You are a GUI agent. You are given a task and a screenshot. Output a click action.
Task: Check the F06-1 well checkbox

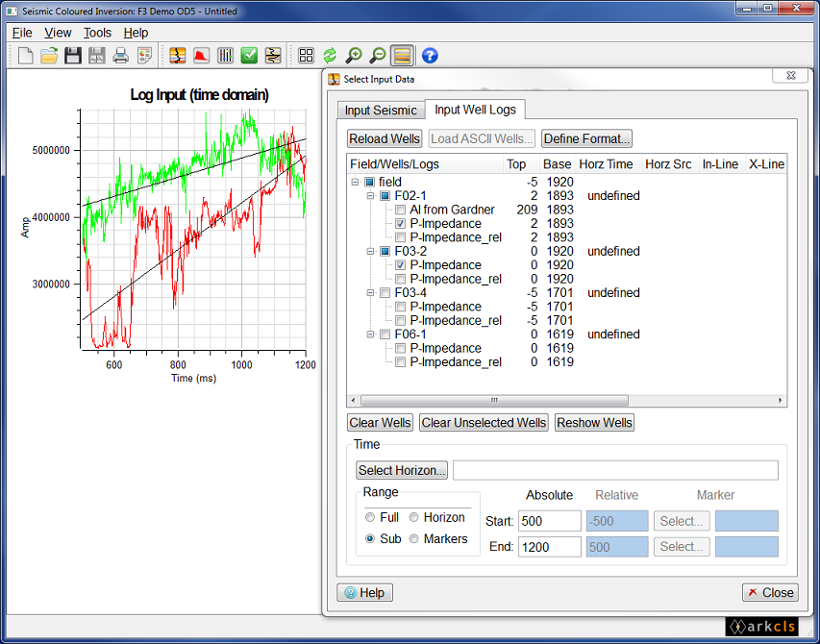(x=385, y=334)
